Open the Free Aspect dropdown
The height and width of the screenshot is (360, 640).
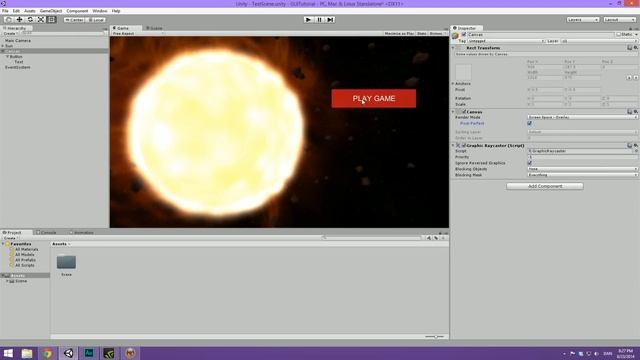138,33
